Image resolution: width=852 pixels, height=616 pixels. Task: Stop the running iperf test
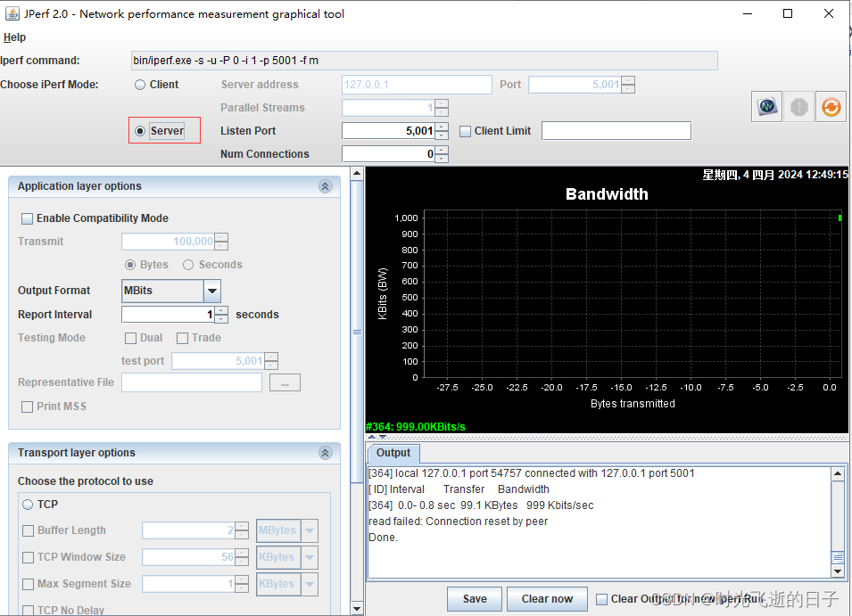click(x=798, y=106)
